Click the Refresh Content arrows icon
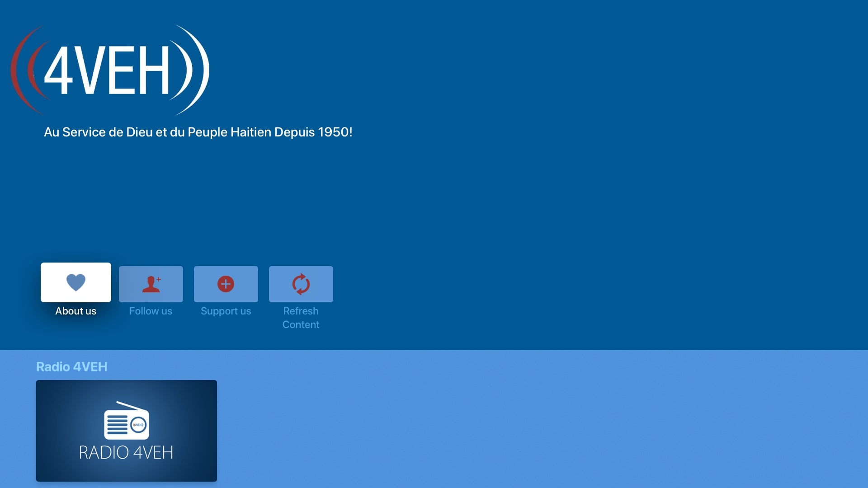Viewport: 868px width, 488px height. pyautogui.click(x=301, y=284)
